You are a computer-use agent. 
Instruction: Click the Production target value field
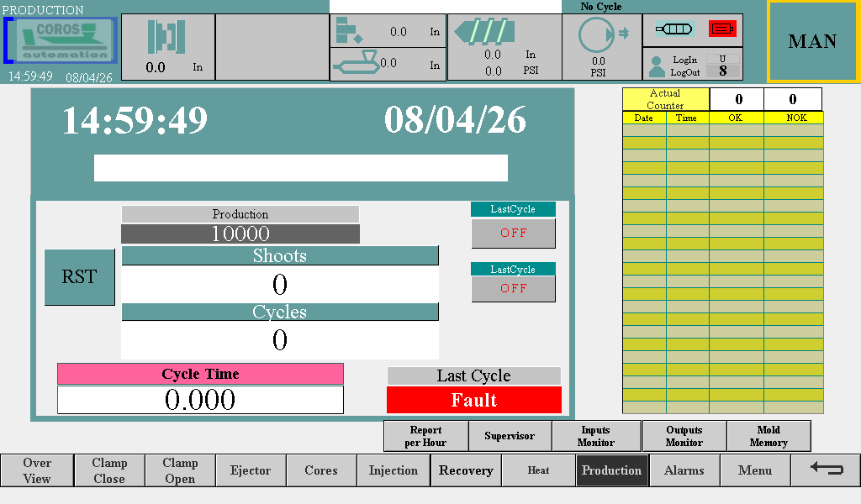tap(240, 234)
